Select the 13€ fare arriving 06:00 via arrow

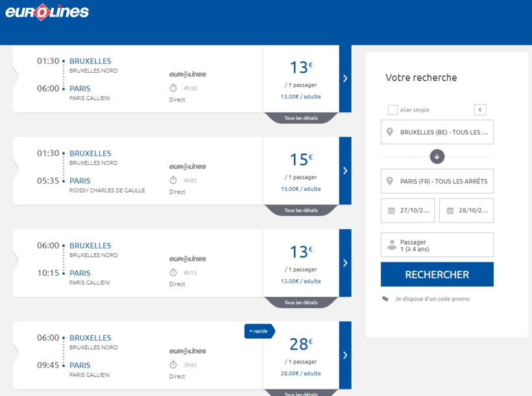pyautogui.click(x=345, y=79)
